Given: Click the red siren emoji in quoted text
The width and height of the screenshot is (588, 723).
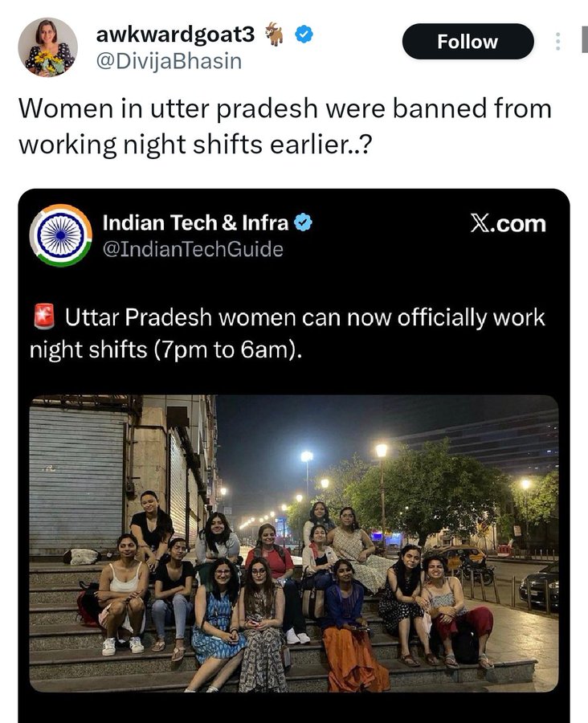Looking at the screenshot, I should pyautogui.click(x=44, y=317).
